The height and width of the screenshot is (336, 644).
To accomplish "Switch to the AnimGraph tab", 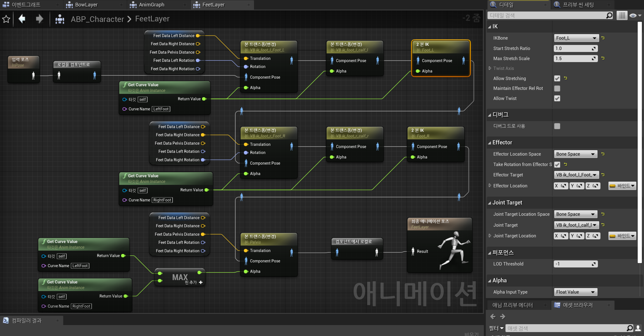I will pos(152,5).
